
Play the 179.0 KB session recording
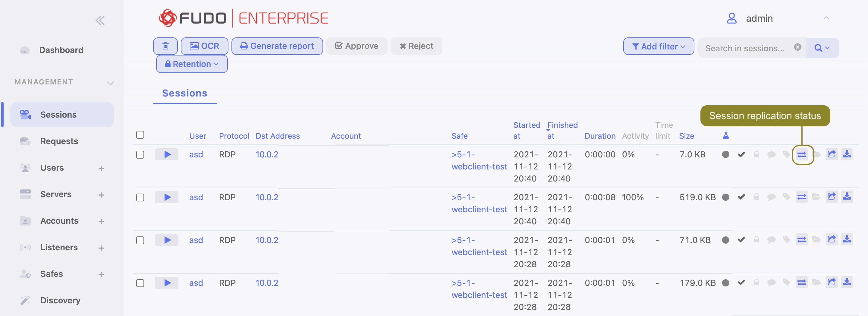(x=166, y=283)
